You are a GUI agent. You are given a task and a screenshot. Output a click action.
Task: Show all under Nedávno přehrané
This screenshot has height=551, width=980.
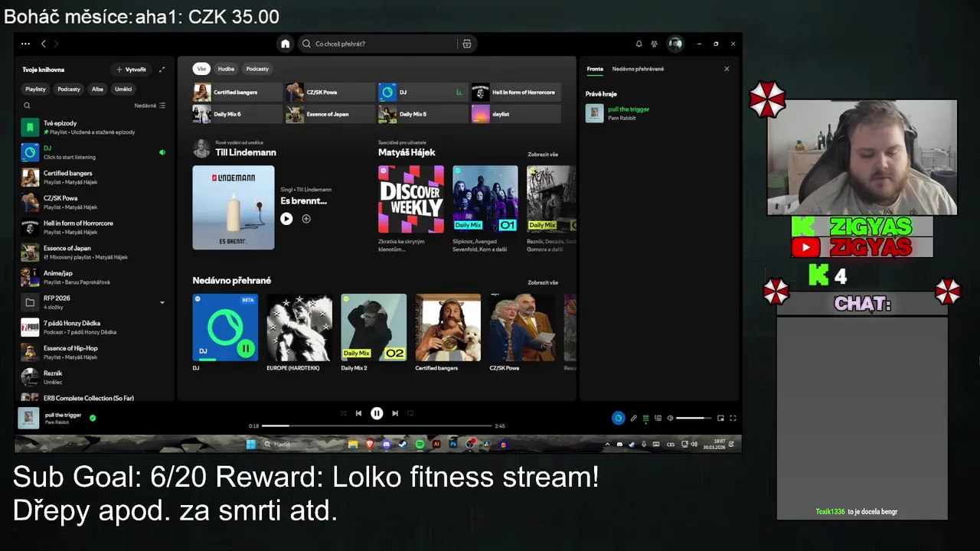click(543, 282)
